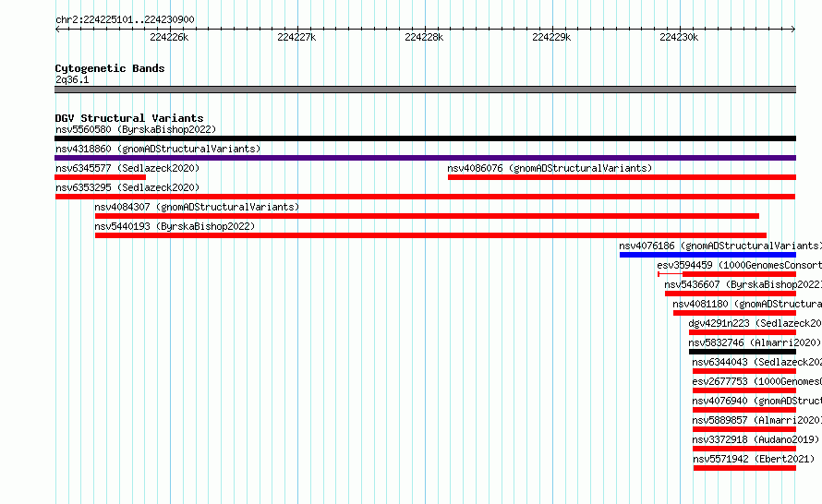Open the nsv4076940 variant label
This screenshot has width=822, height=504.
(x=757, y=401)
